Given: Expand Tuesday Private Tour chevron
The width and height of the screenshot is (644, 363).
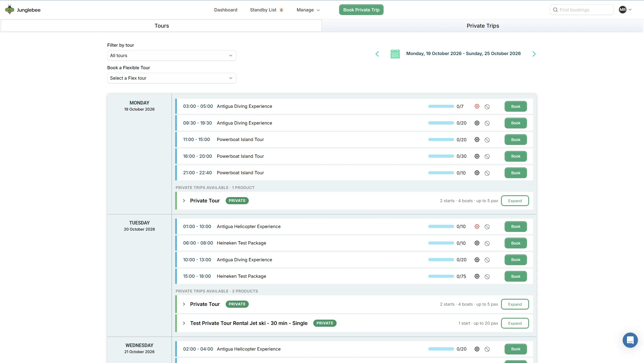Looking at the screenshot, I should coord(184,304).
